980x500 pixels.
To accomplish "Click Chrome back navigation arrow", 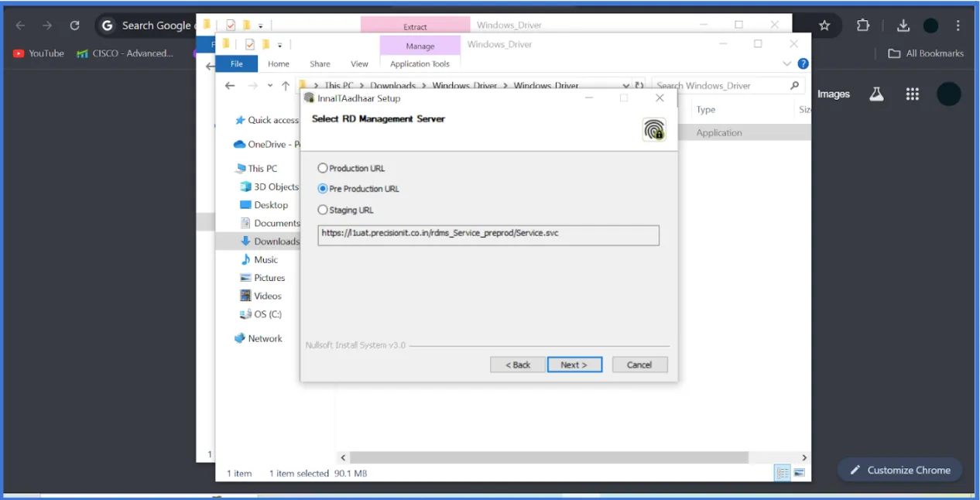I will pos(20,26).
